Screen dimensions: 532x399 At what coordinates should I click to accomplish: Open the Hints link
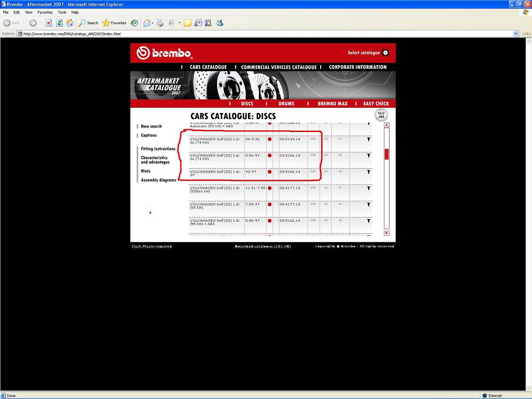145,171
